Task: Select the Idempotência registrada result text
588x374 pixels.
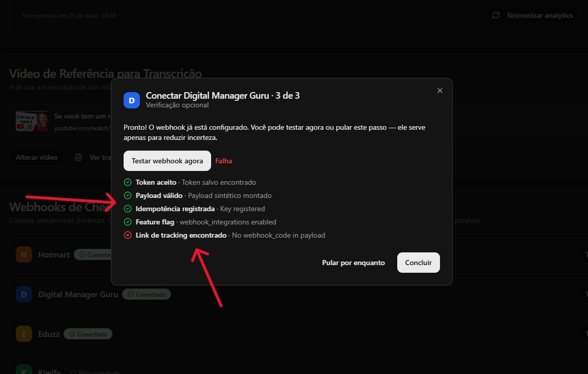Action: [200, 209]
